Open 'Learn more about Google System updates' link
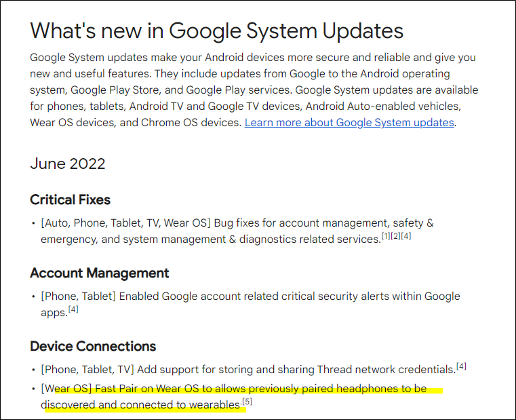The height and width of the screenshot is (420, 516). click(x=349, y=123)
